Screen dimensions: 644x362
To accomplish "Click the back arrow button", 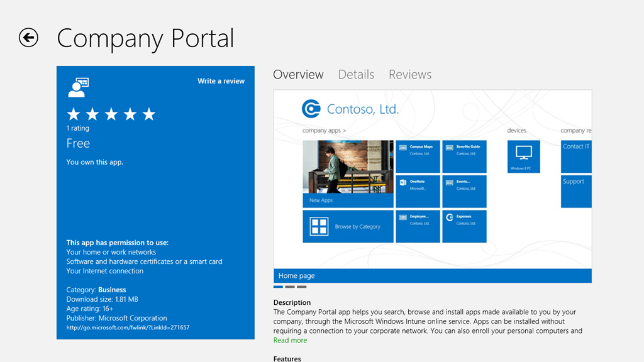I will pyautogui.click(x=28, y=38).
